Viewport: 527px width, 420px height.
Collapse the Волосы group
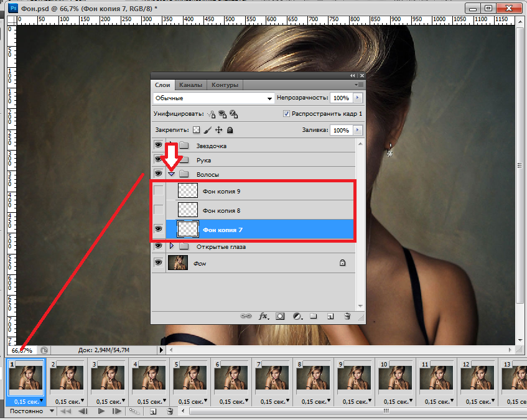171,174
